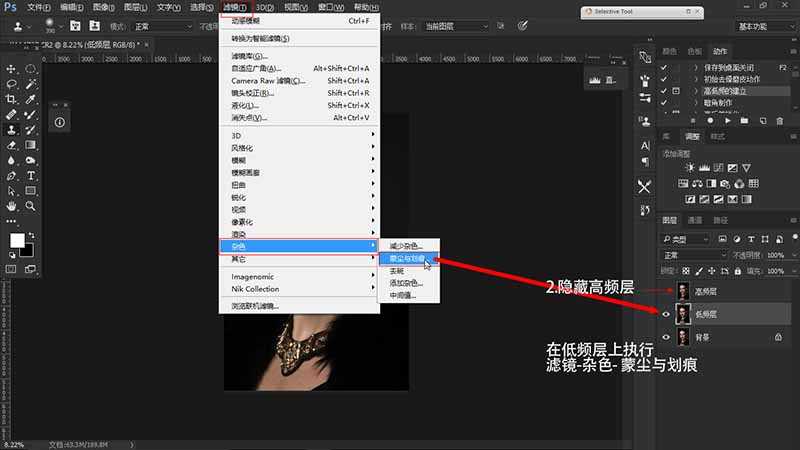The height and width of the screenshot is (450, 800).
Task: Hide the 低频层 layer via eye icon
Action: 667,313
